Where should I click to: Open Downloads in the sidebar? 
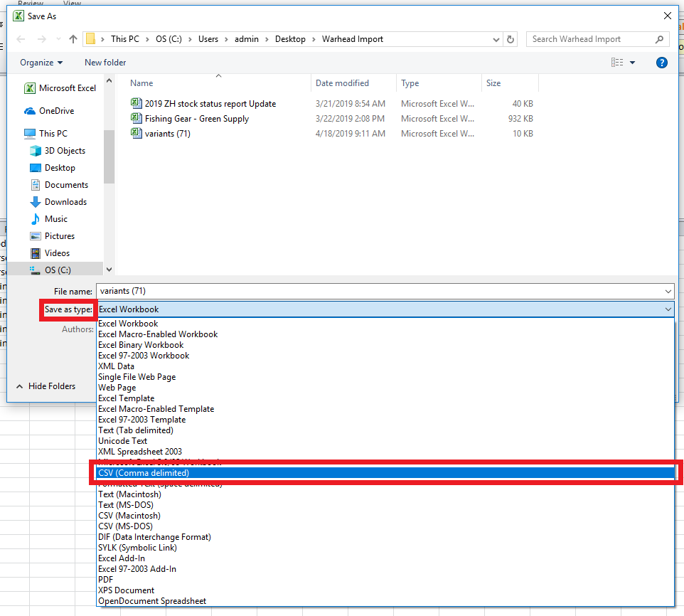(58, 202)
